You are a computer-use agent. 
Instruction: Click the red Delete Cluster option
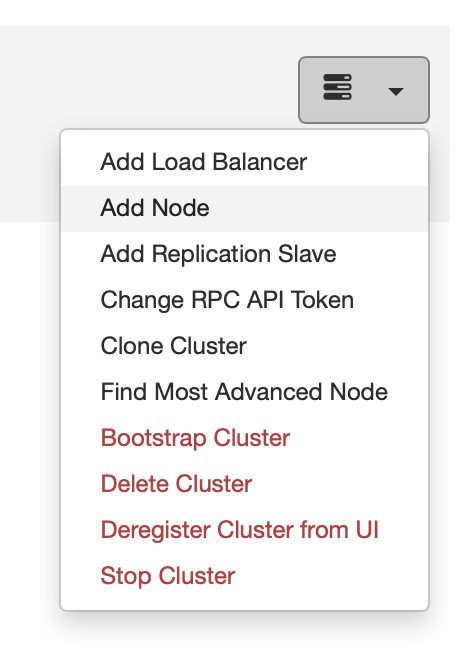[x=244, y=484]
